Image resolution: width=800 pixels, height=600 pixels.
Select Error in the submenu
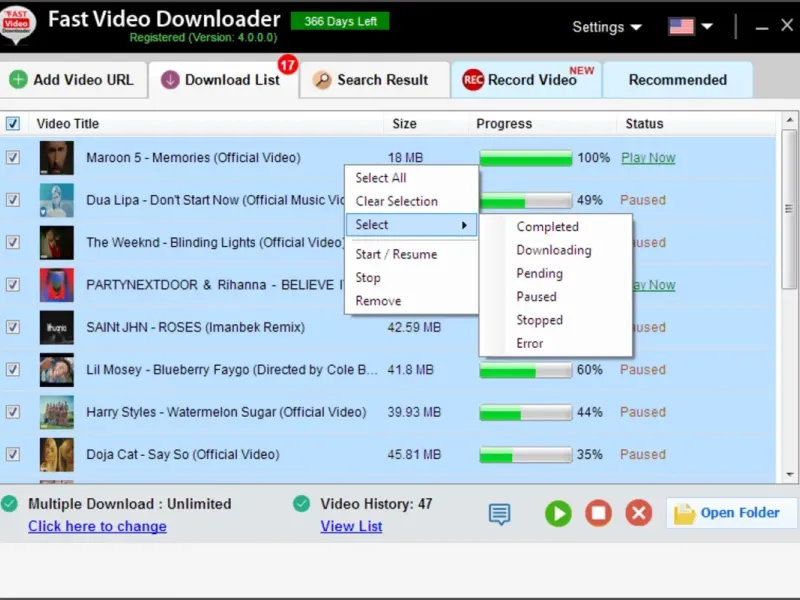(556, 343)
